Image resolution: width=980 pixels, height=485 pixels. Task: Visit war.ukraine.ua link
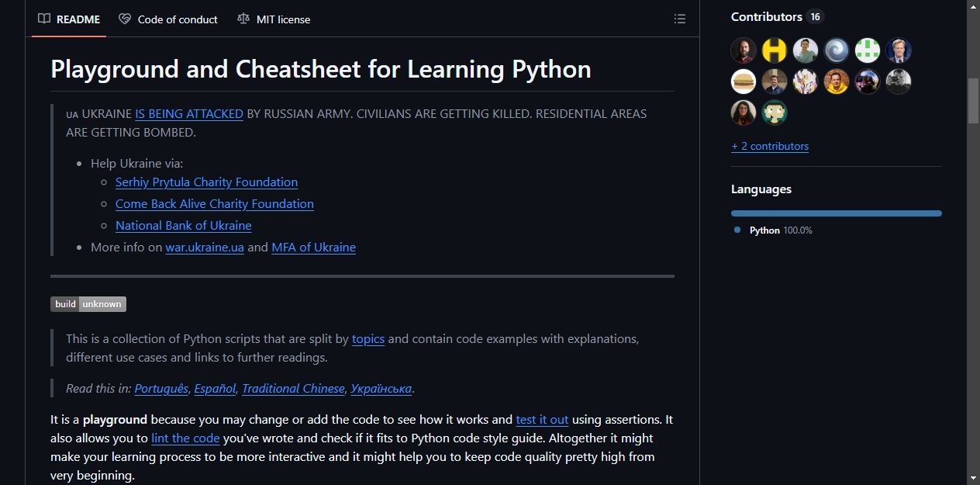coord(205,247)
